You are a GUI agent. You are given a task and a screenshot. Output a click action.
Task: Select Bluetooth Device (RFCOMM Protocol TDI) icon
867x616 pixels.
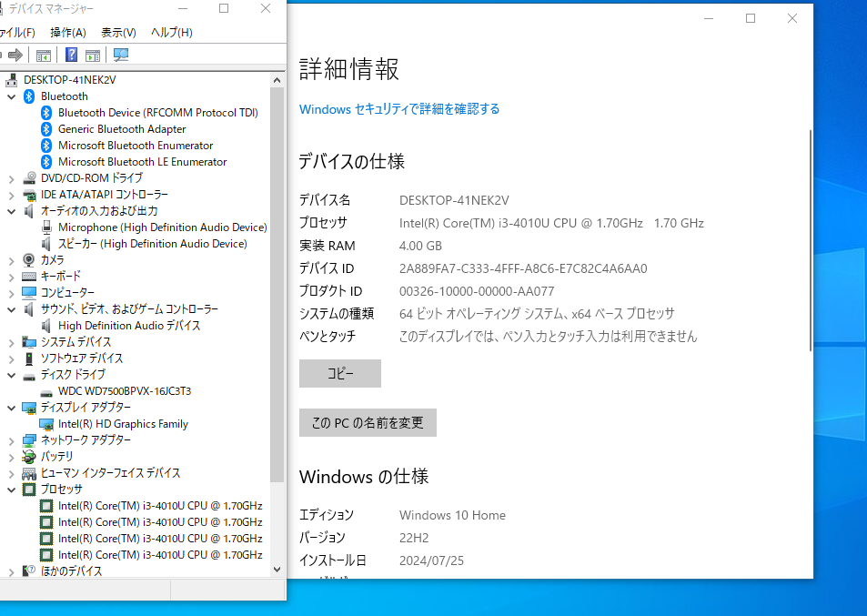pyautogui.click(x=46, y=113)
